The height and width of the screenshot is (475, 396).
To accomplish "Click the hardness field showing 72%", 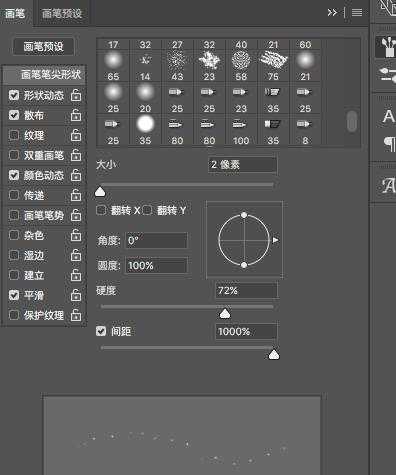I will pyautogui.click(x=246, y=290).
